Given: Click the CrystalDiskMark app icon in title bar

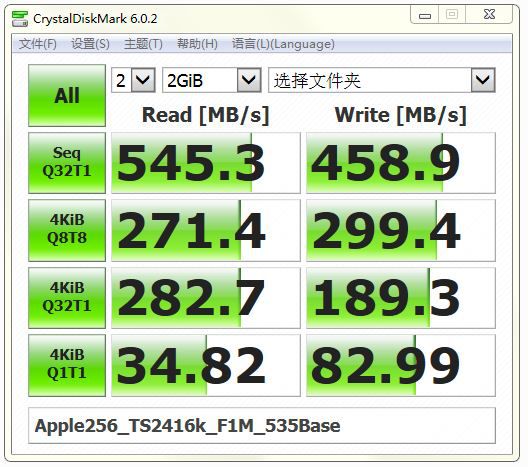Looking at the screenshot, I should 20,19.
